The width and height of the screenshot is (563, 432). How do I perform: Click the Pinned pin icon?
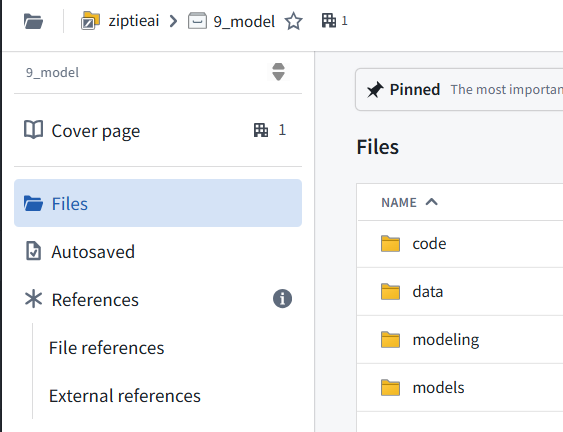(x=375, y=90)
